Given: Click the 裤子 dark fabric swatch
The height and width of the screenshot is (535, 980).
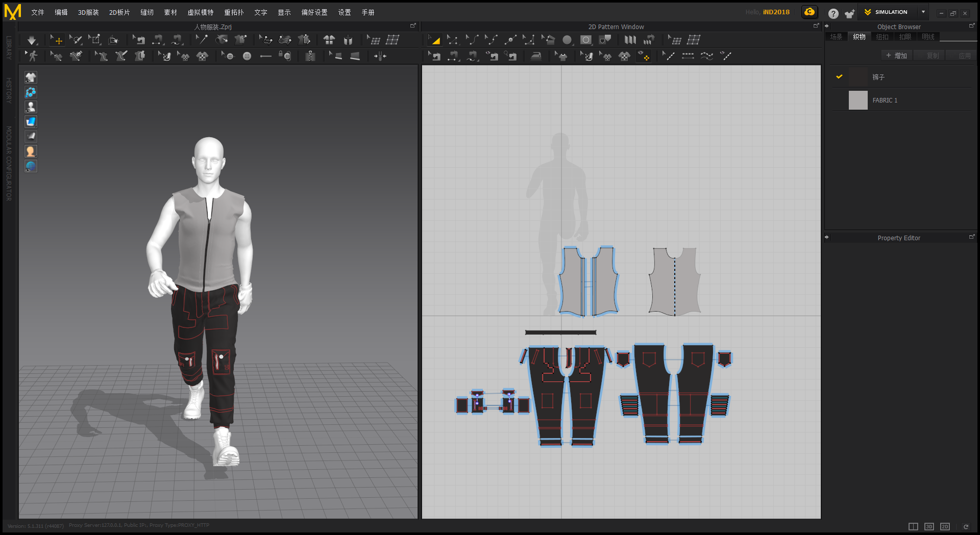Looking at the screenshot, I should pyautogui.click(x=858, y=77).
